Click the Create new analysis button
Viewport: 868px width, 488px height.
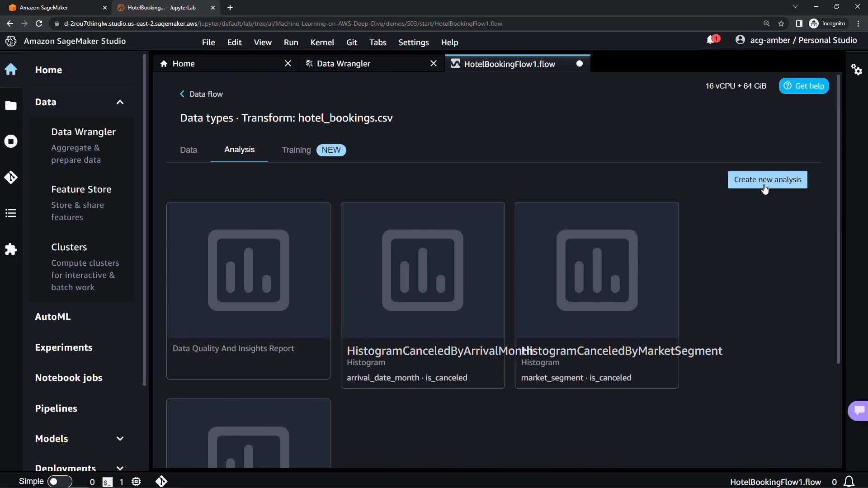767,179
